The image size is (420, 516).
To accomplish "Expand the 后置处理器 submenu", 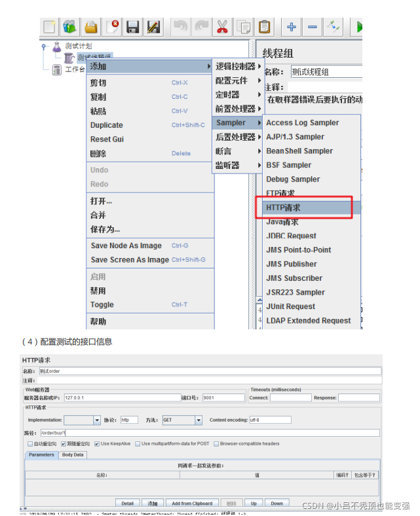I will 238,138.
